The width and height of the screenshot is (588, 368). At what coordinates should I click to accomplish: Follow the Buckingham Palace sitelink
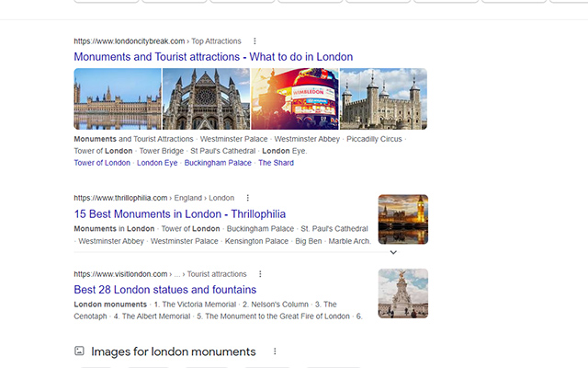click(x=218, y=163)
